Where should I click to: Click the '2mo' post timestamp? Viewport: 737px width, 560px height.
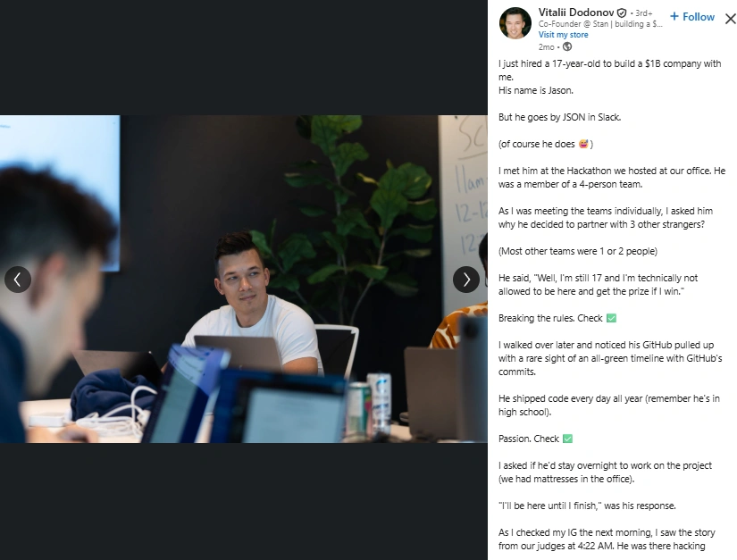pyautogui.click(x=546, y=47)
